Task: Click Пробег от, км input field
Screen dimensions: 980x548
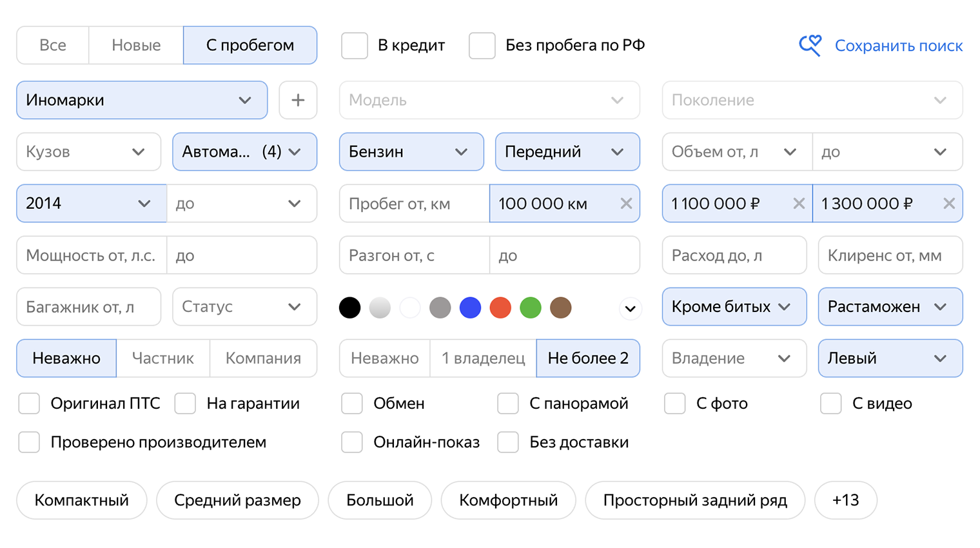Action: point(415,204)
